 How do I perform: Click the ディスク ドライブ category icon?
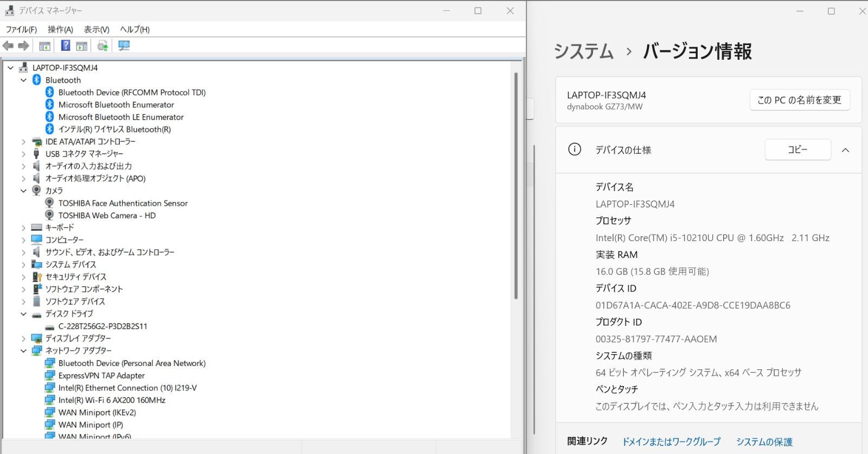click(x=36, y=314)
